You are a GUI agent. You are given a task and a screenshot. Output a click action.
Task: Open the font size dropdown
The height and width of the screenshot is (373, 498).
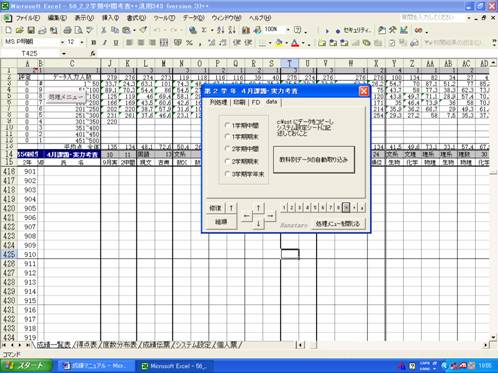pos(82,43)
